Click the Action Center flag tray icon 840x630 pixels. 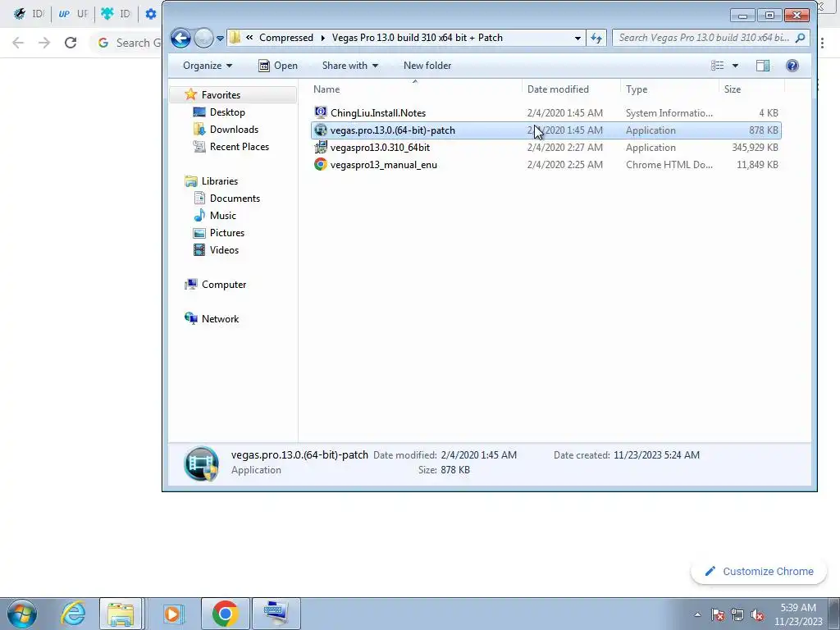(x=718, y=615)
